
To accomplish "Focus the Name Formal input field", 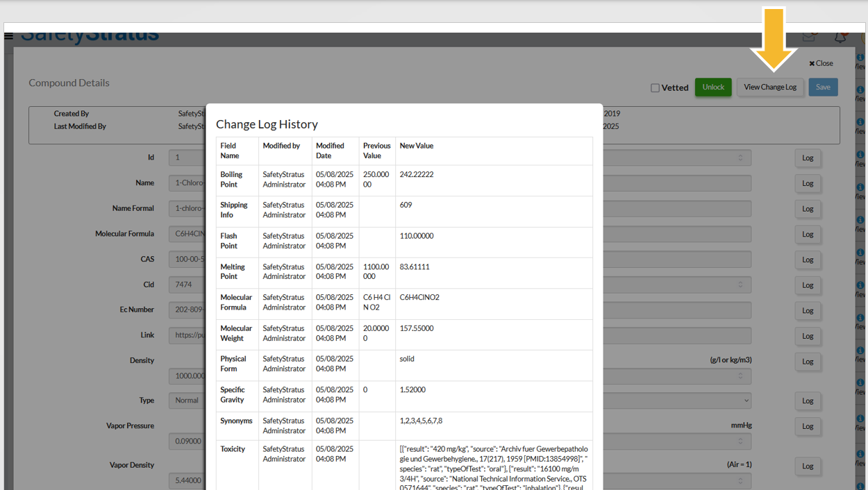I will [x=460, y=208].
